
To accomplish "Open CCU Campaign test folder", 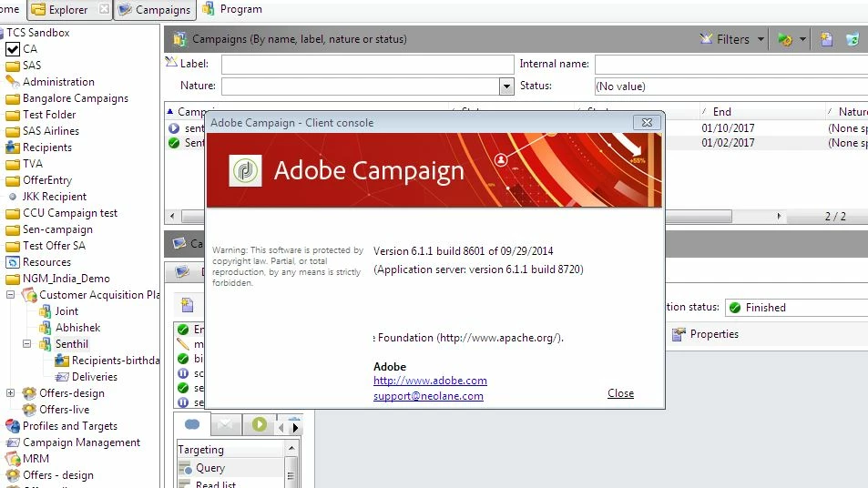I will pyautogui.click(x=70, y=213).
